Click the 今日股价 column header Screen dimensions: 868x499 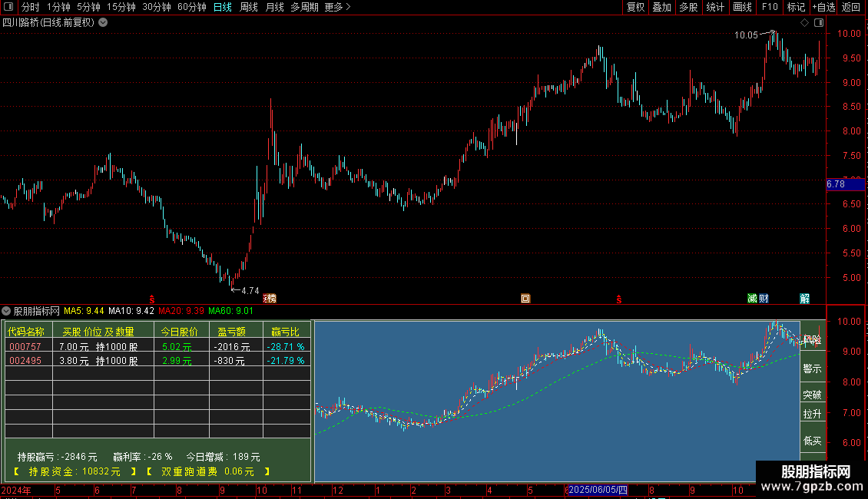179,332
